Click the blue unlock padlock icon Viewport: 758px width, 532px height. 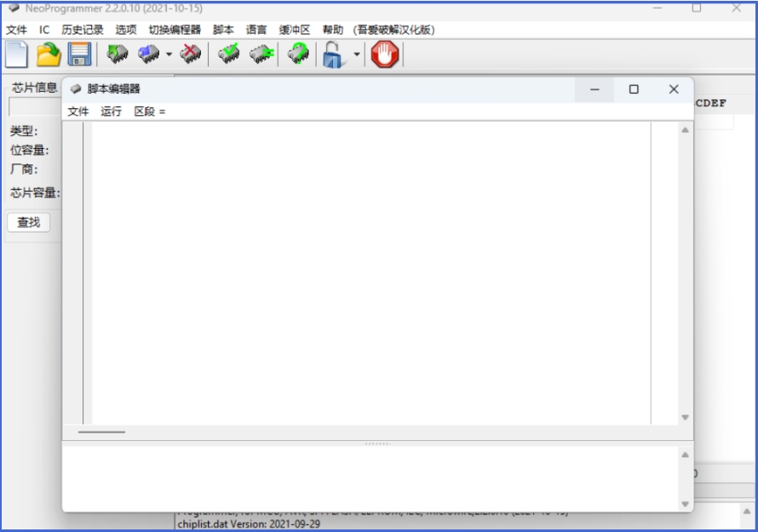point(334,54)
